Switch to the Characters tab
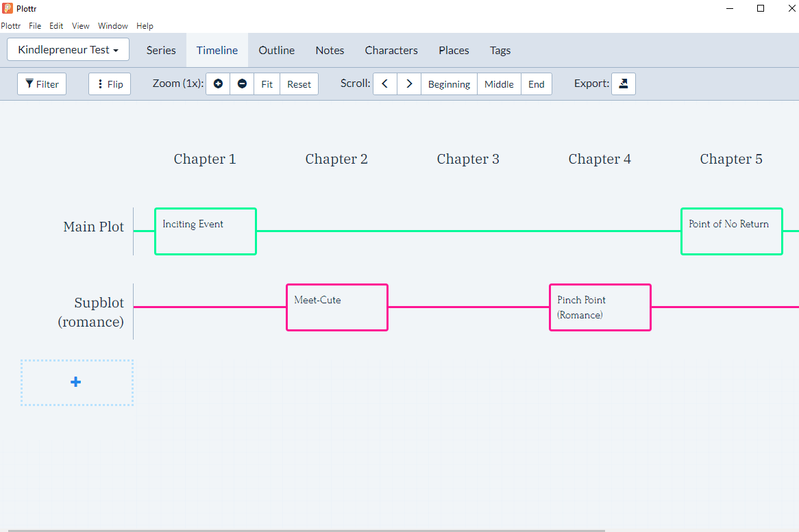The width and height of the screenshot is (799, 532). (391, 49)
